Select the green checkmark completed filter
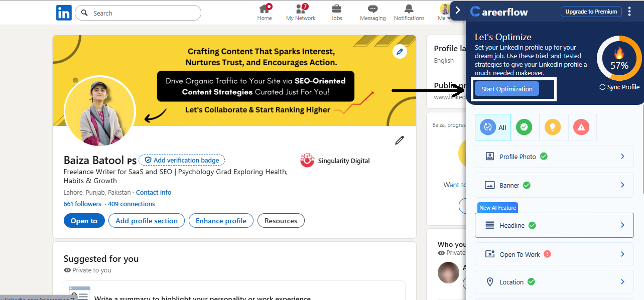Screen dimensions: 644x300 pos(525,127)
